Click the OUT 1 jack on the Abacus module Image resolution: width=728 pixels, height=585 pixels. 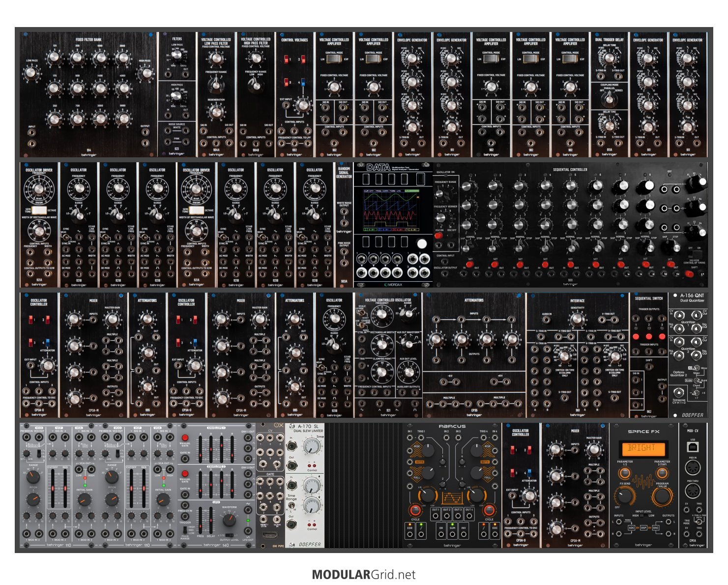coord(435,516)
